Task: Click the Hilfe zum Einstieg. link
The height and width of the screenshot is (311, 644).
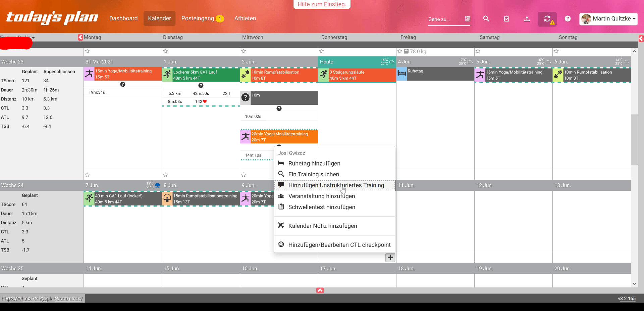Action: coord(322,4)
